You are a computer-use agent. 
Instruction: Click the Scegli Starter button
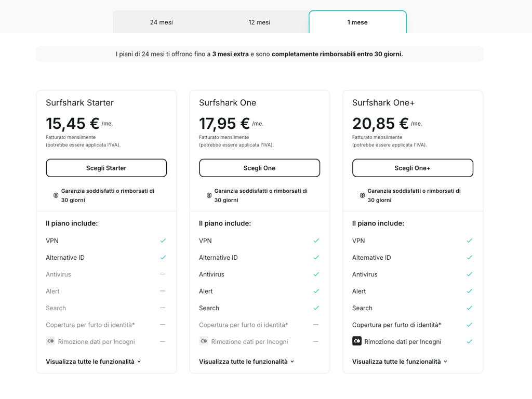(x=106, y=168)
